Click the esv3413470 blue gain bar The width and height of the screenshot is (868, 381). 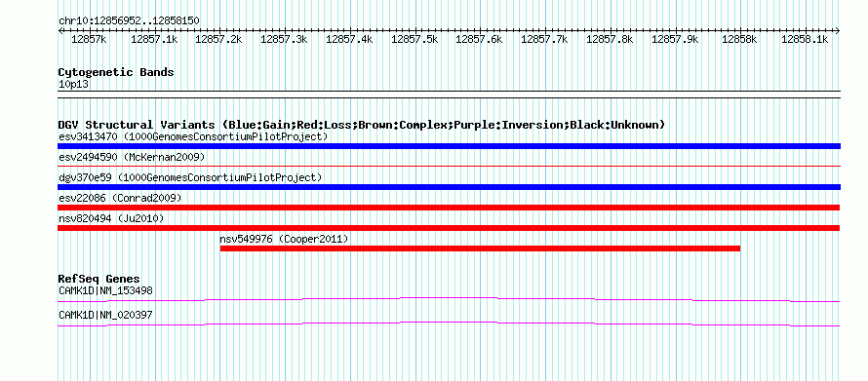[x=449, y=146]
